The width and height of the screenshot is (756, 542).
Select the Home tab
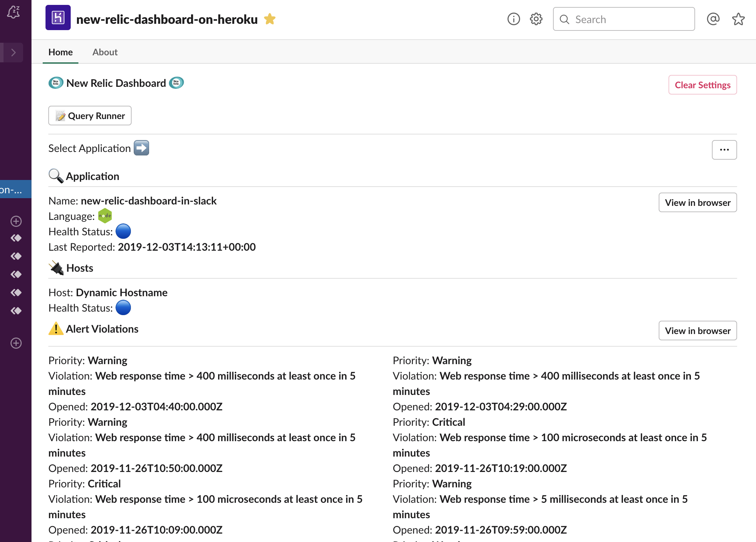pos(61,52)
